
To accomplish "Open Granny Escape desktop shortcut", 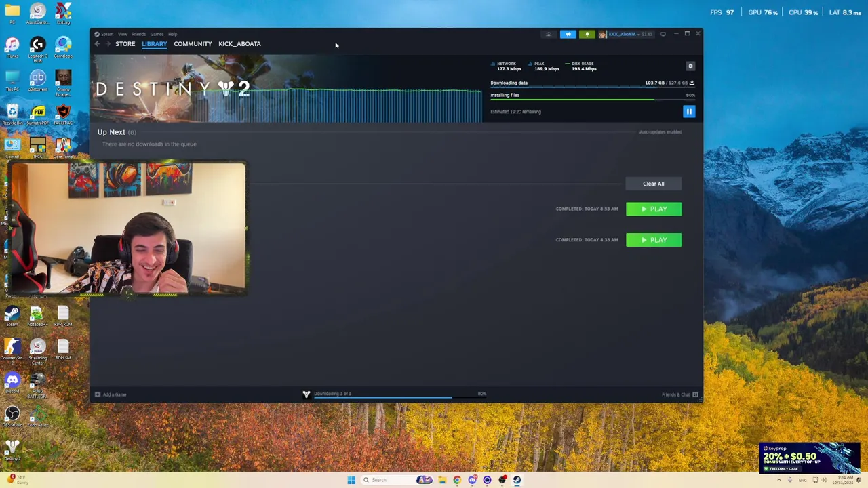I will tap(63, 83).
